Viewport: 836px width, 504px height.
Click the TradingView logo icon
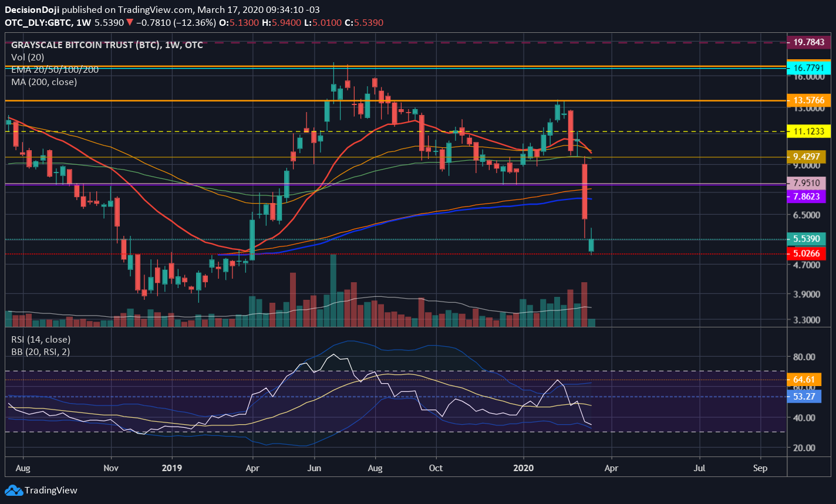coord(14,490)
